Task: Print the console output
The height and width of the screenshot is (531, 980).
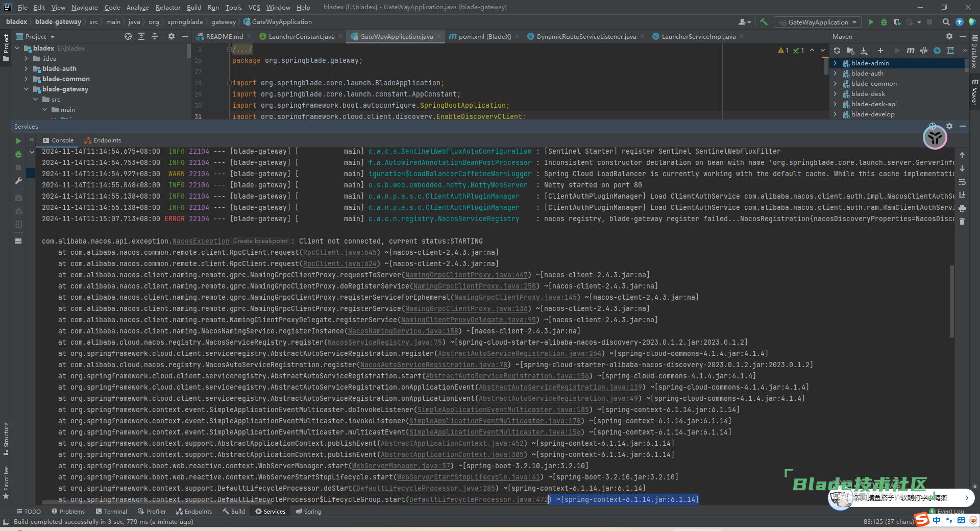Action: pos(962,208)
